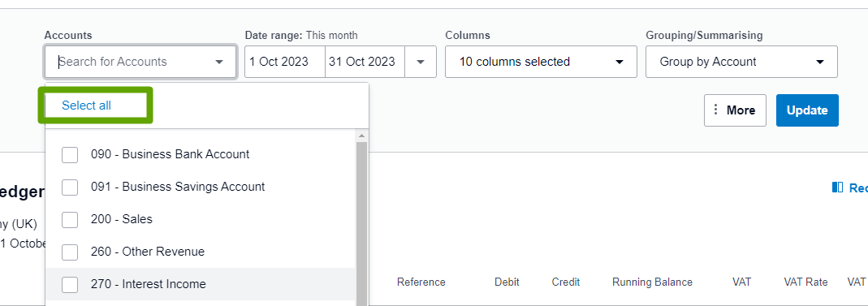Click the scrollbar up arrow in accounts list
The width and height of the screenshot is (868, 306).
coord(361,136)
